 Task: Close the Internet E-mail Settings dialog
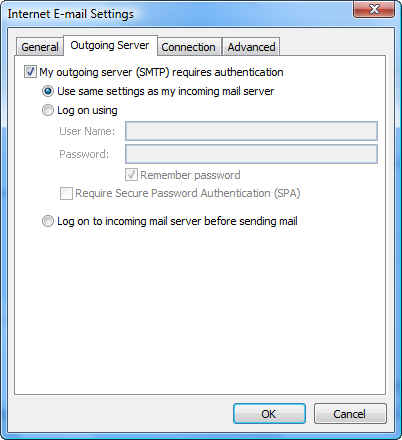[x=374, y=9]
